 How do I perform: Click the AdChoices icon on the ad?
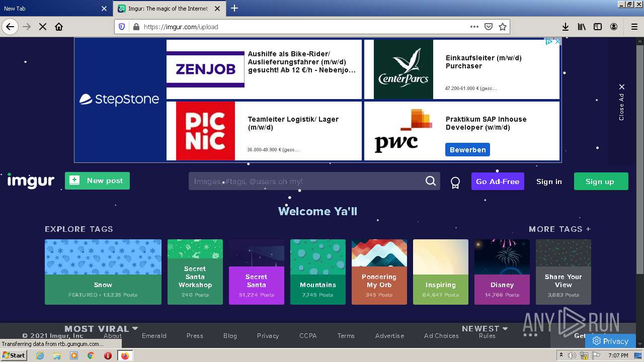(549, 42)
